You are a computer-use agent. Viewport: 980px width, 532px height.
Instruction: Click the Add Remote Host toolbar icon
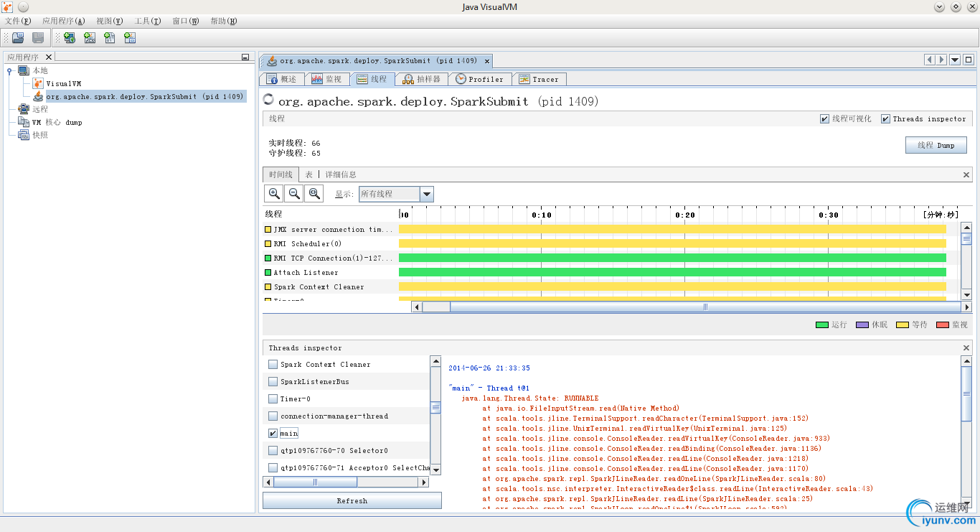70,38
